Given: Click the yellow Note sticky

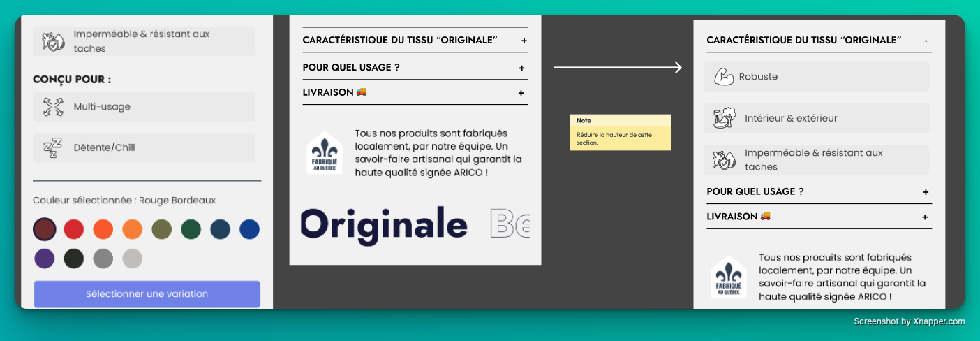Looking at the screenshot, I should click(x=621, y=133).
